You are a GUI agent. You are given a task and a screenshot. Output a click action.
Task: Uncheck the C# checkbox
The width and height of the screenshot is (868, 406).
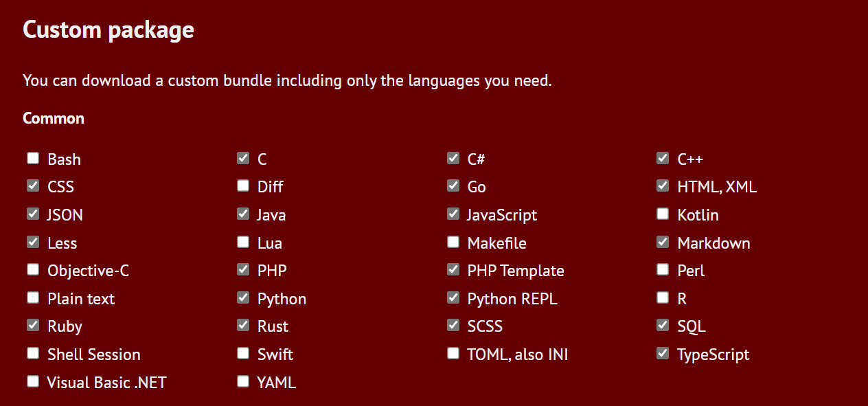coord(453,159)
